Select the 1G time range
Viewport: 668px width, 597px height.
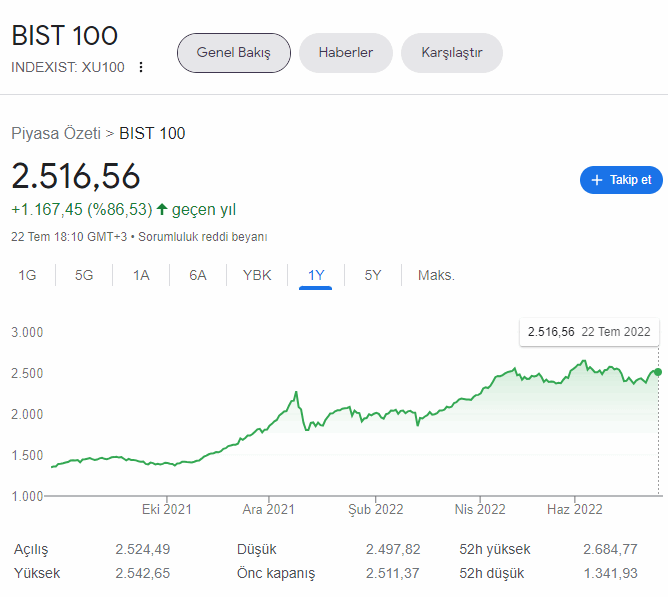tap(27, 275)
